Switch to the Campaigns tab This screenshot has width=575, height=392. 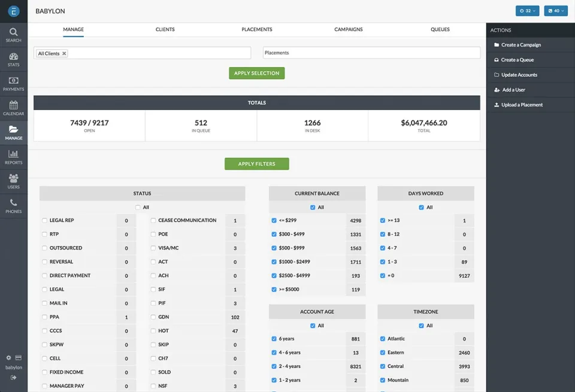point(349,29)
